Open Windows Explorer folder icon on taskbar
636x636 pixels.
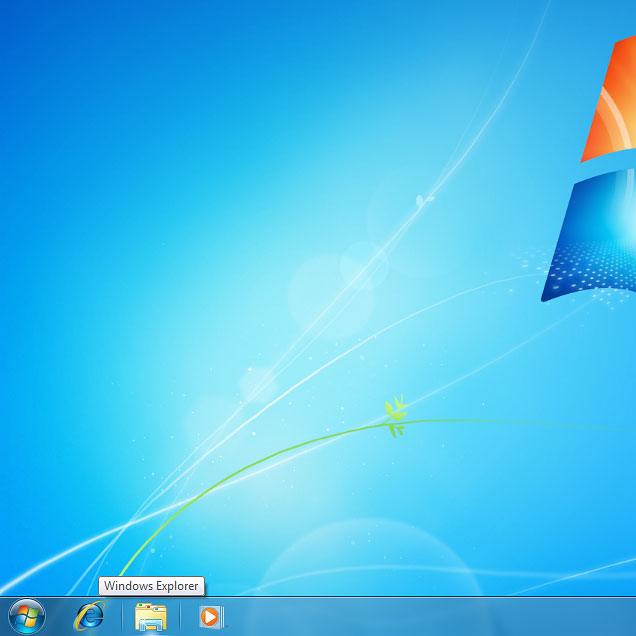click(150, 617)
